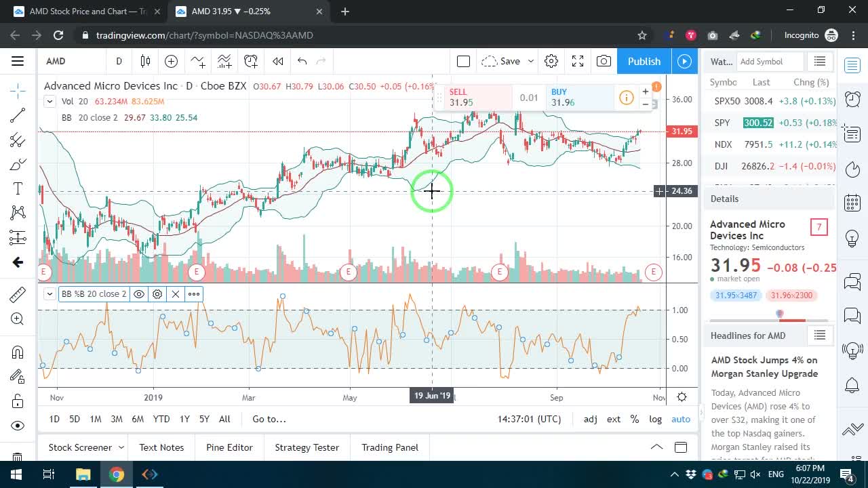Enter fullscreen mode icon
The width and height of the screenshot is (868, 488).
pos(578,61)
